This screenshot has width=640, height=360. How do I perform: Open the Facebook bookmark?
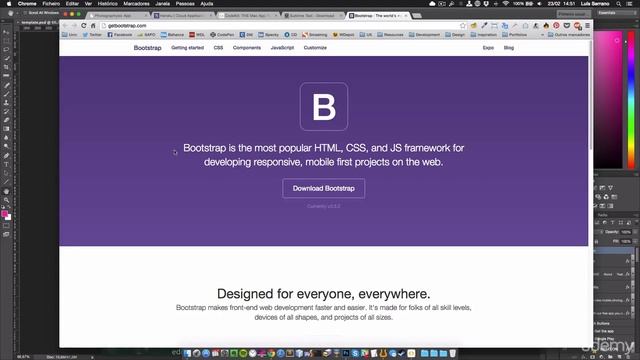(x=120, y=35)
